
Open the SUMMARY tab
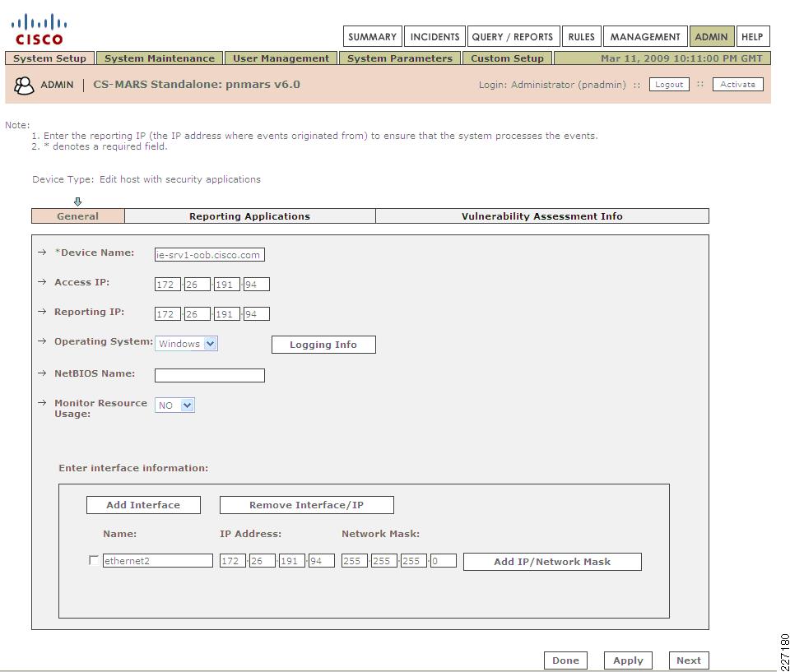click(372, 37)
